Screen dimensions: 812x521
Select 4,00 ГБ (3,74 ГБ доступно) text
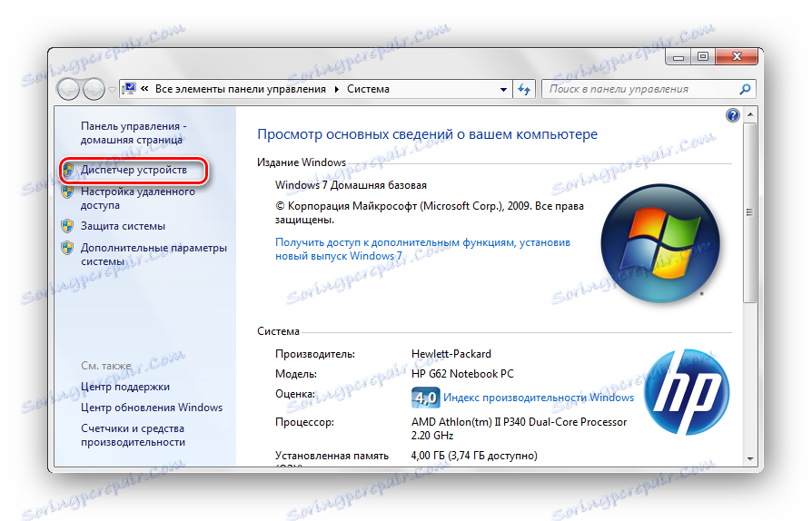(x=474, y=456)
